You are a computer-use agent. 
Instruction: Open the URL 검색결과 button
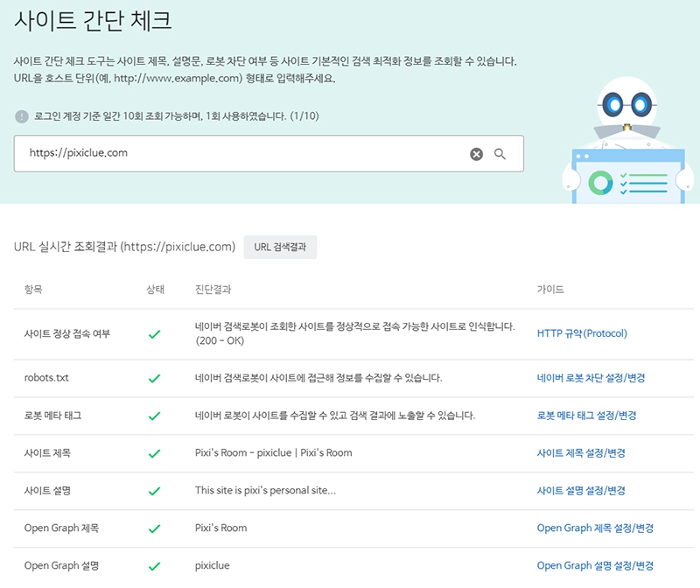click(280, 247)
